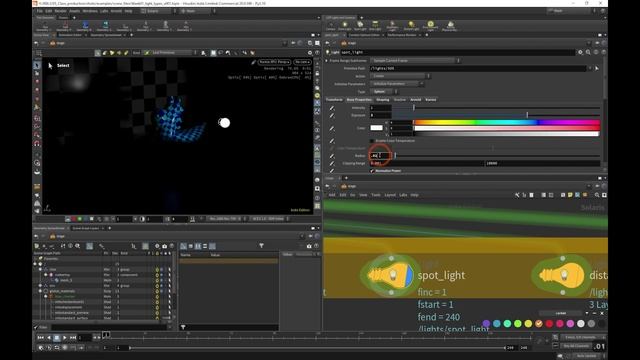
Task: Click the funnel filter icon in details panel
Action: 261,246
